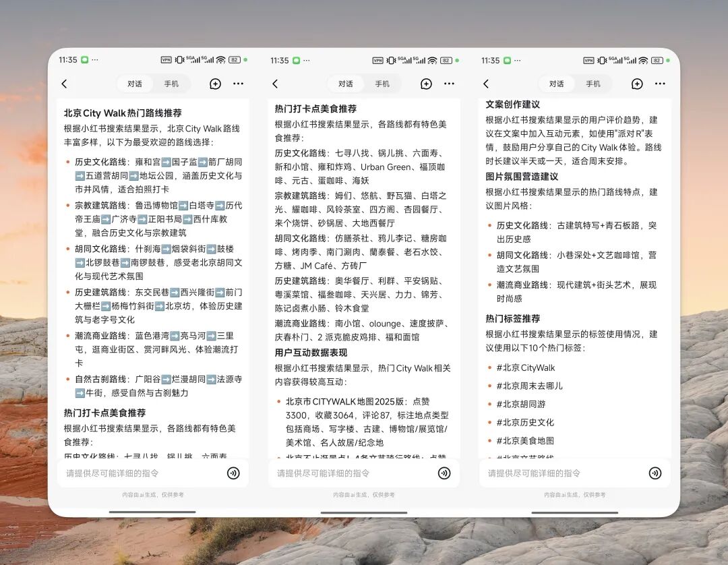Tap the 北京 City Walk热门路线推荐 heading
This screenshot has height=565, width=728.
click(123, 113)
